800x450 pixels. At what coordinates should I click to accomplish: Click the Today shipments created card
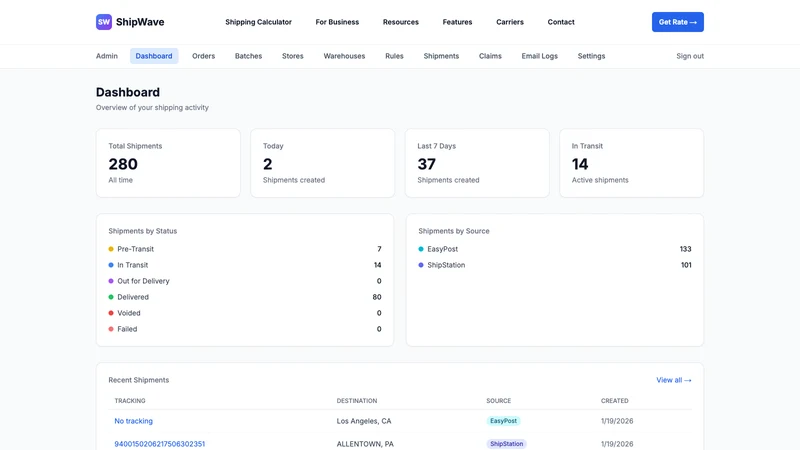click(322, 163)
